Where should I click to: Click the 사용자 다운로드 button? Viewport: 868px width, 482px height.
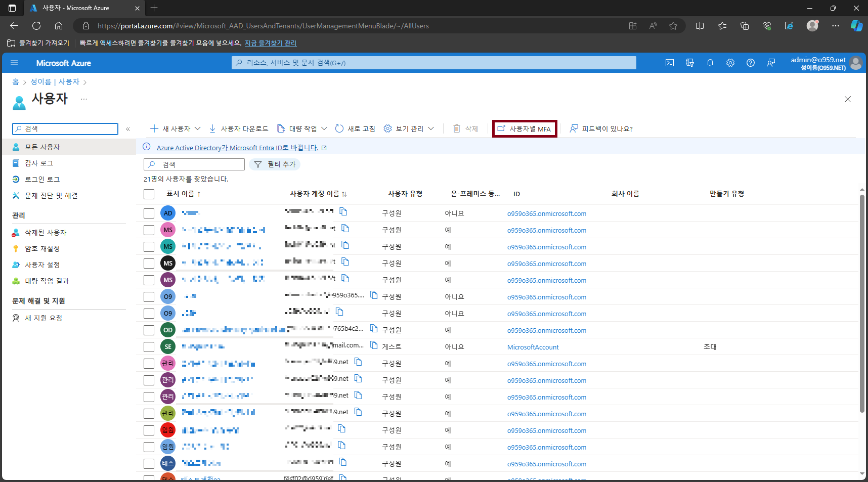coord(239,129)
